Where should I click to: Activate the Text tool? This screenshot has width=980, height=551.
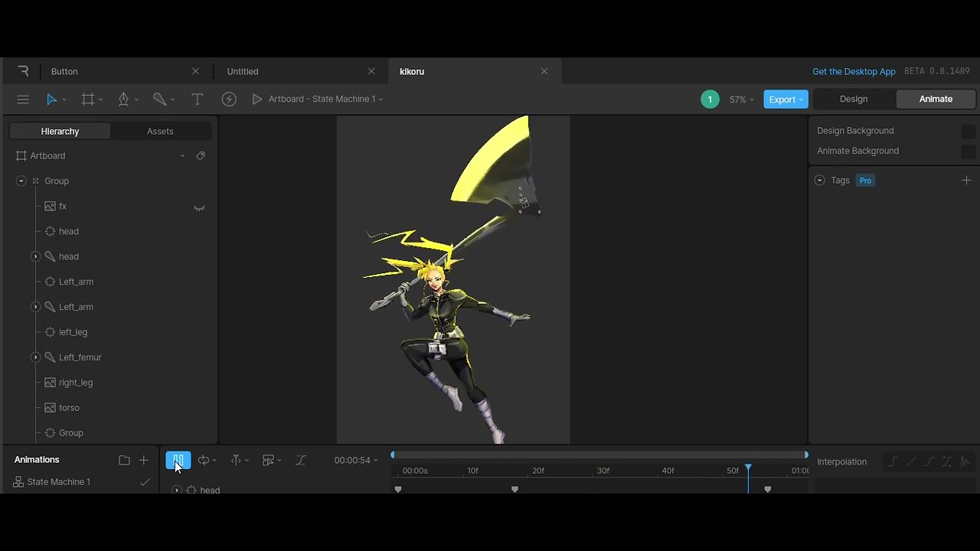pos(197,99)
